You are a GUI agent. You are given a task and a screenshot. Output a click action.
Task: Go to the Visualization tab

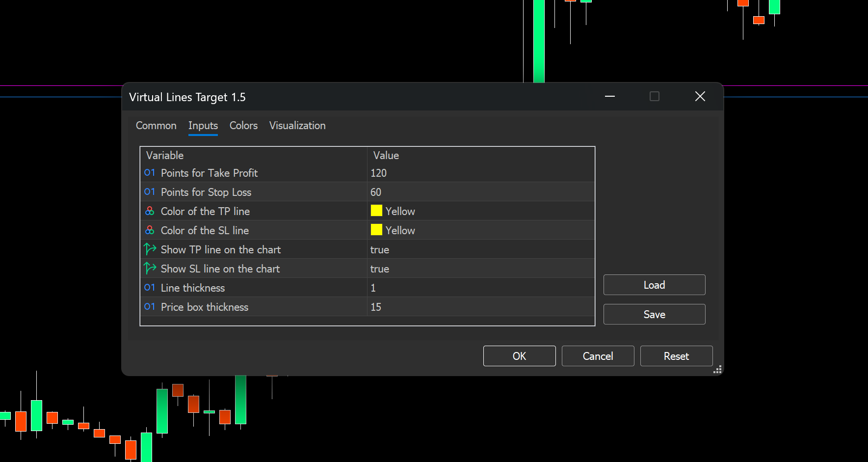(x=297, y=126)
